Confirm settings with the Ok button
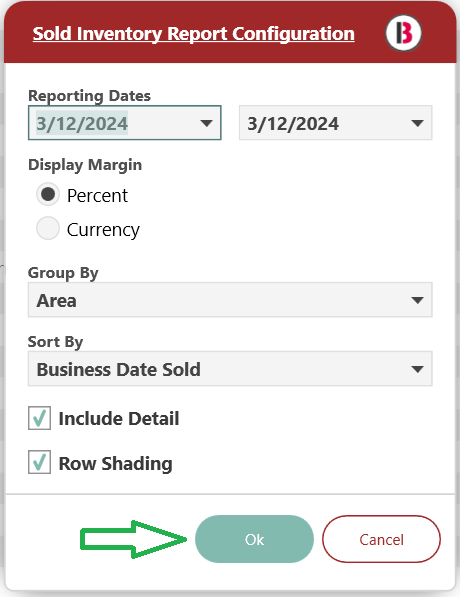This screenshot has height=597, width=460. pyautogui.click(x=254, y=539)
